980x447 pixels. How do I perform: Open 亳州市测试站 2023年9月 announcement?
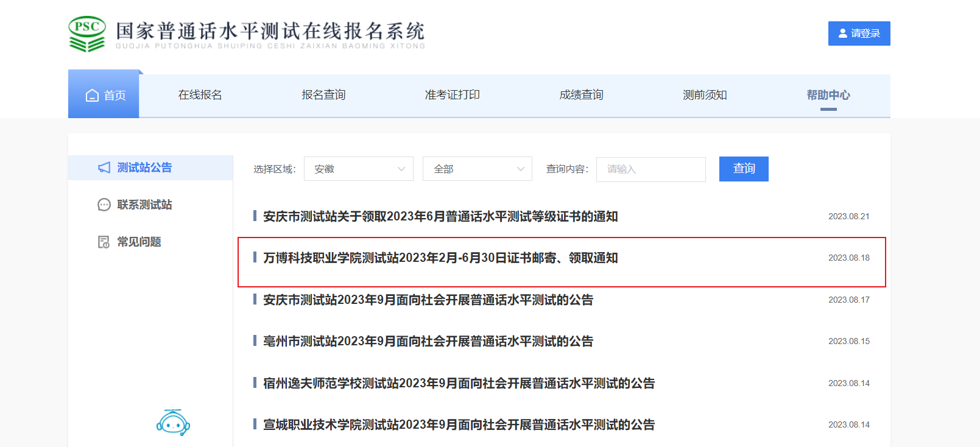click(x=428, y=342)
